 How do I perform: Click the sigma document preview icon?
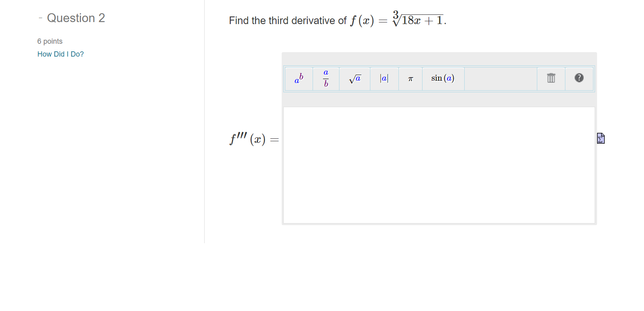tap(600, 138)
